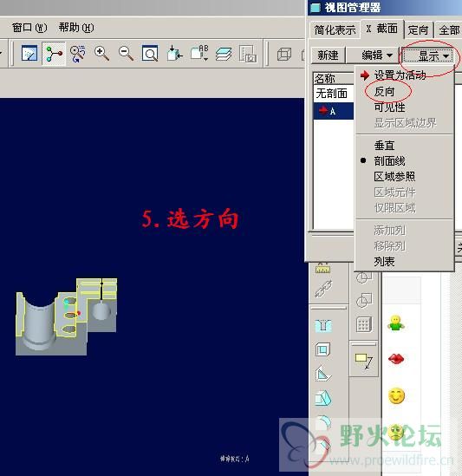Switch to the 定向 tab

(418, 30)
